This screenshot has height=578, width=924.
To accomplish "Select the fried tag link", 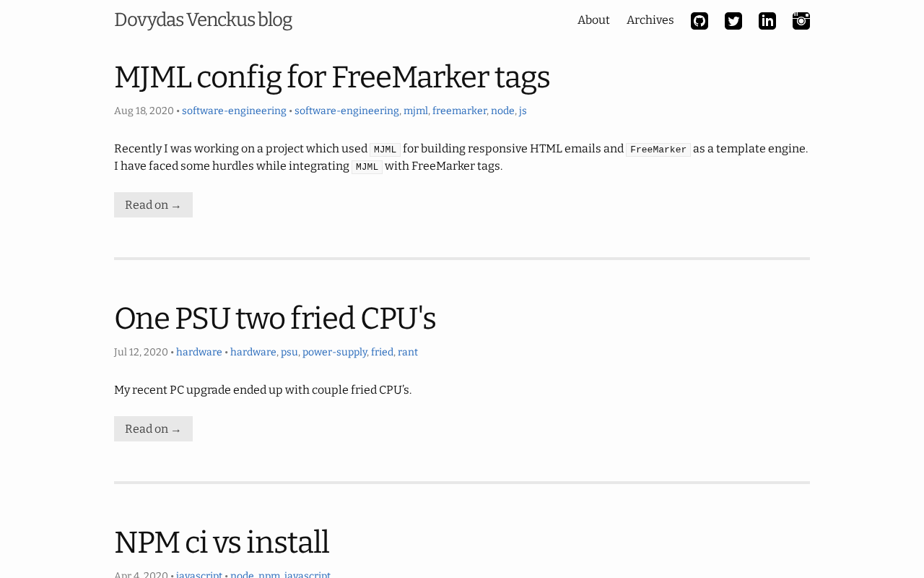I will 382,353.
